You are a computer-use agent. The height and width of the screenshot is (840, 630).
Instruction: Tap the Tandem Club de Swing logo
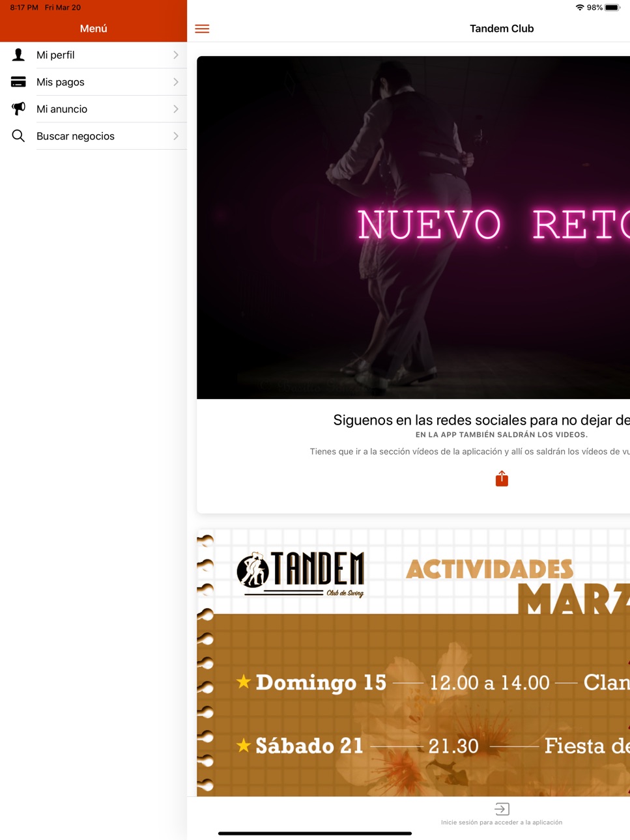point(300,574)
